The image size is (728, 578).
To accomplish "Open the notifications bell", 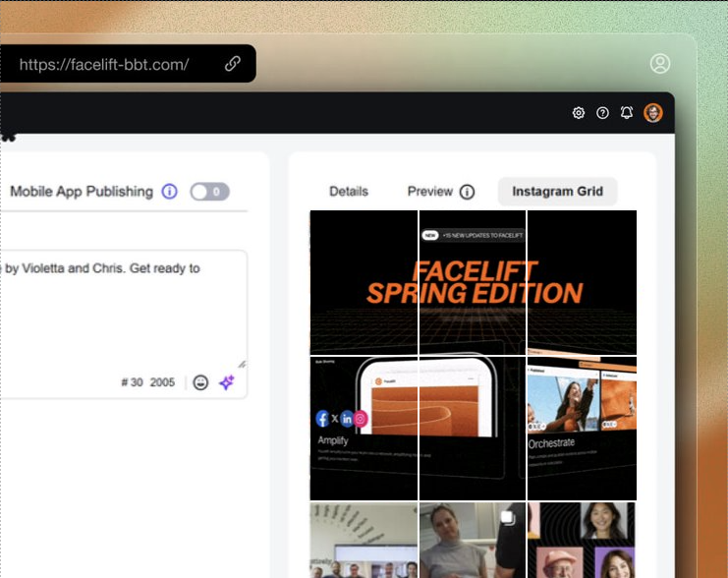I will pos(627,113).
